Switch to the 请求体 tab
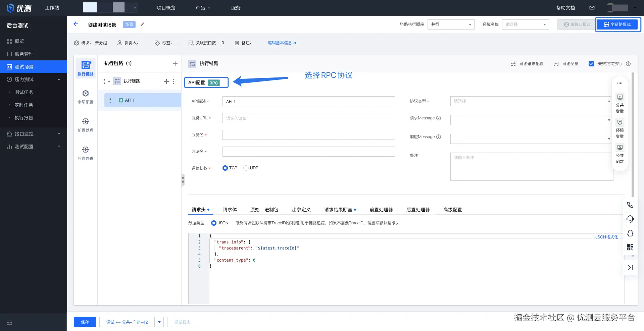This screenshot has width=644, height=331. click(x=230, y=210)
